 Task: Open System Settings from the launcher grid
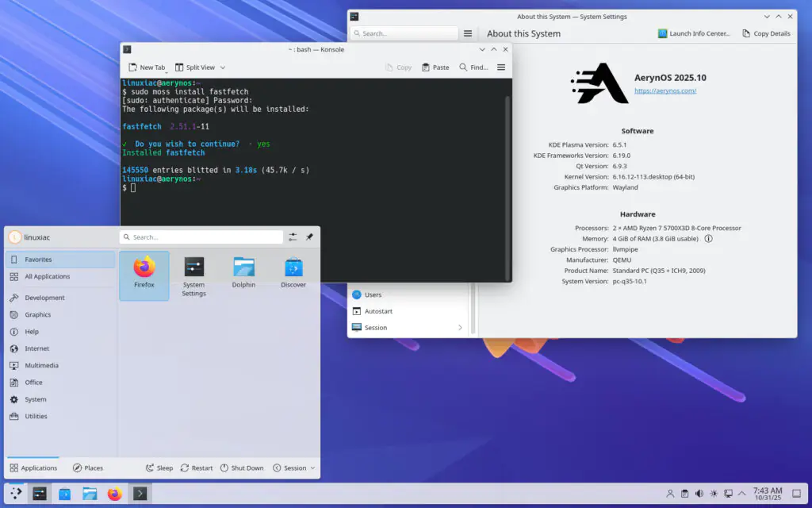click(193, 270)
